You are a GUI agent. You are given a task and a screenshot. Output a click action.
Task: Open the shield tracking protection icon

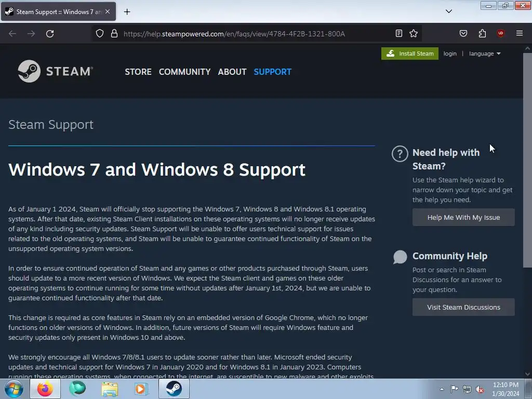[x=99, y=34]
